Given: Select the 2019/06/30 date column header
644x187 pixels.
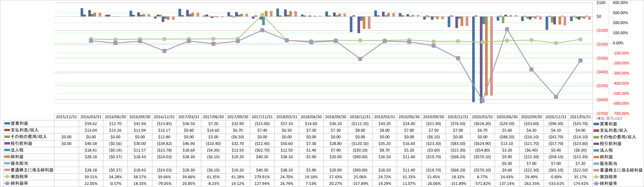Looking at the screenshot, I should (409, 117).
